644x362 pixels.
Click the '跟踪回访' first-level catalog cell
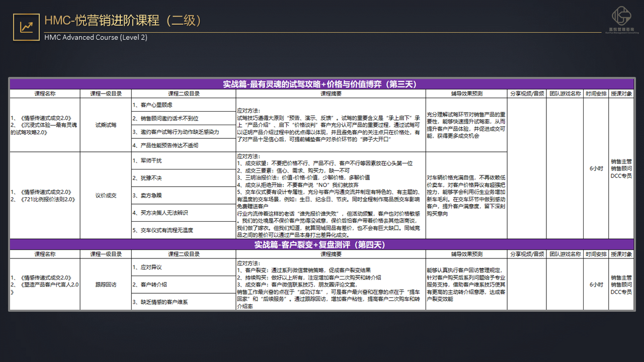(106, 284)
